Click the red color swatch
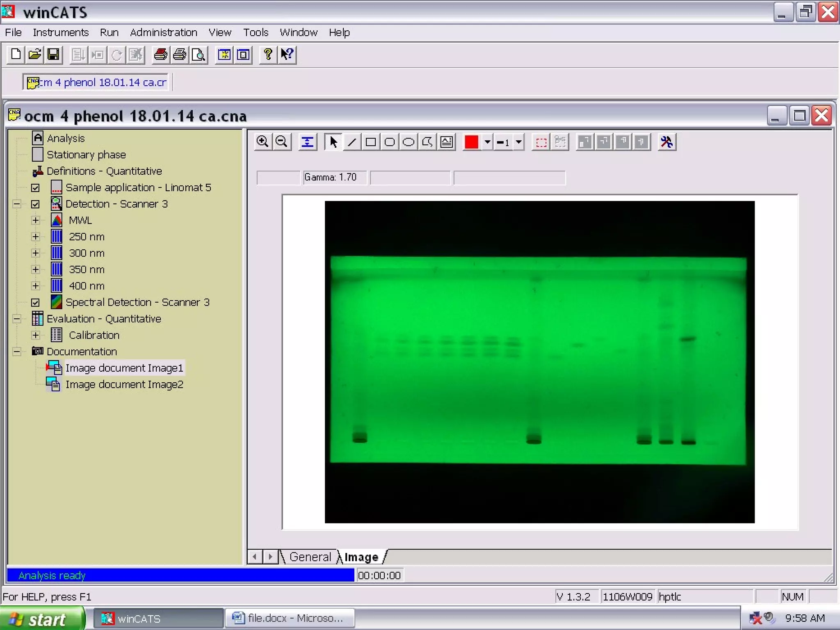The height and width of the screenshot is (630, 840). pos(471,142)
